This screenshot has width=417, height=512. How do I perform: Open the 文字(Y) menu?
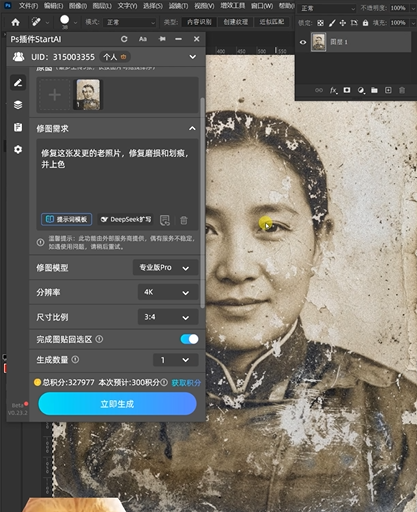[x=127, y=6]
